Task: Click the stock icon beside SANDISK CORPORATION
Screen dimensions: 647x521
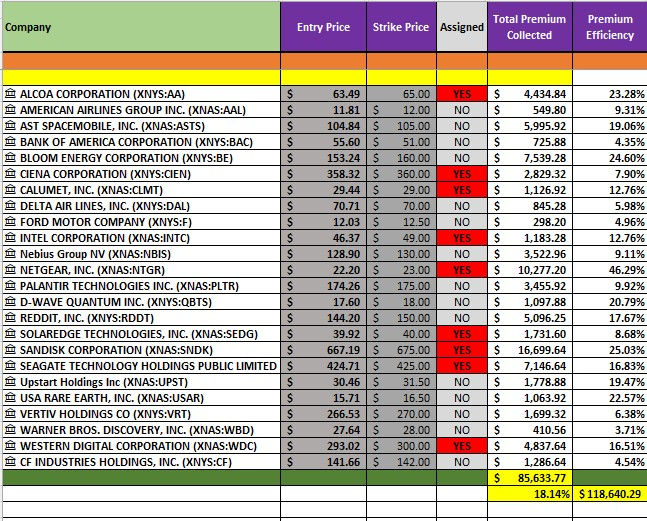Action: click(10, 350)
